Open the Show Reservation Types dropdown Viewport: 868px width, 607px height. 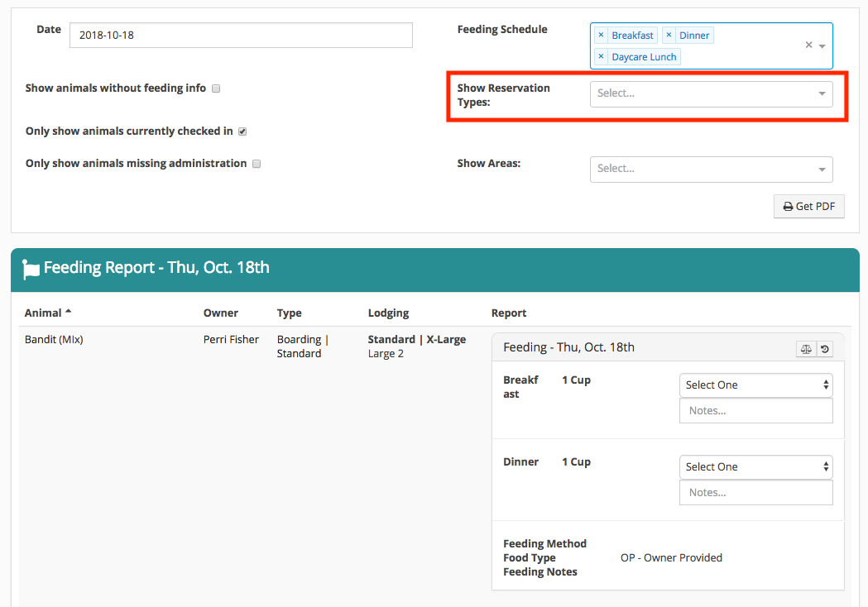pyautogui.click(x=711, y=93)
